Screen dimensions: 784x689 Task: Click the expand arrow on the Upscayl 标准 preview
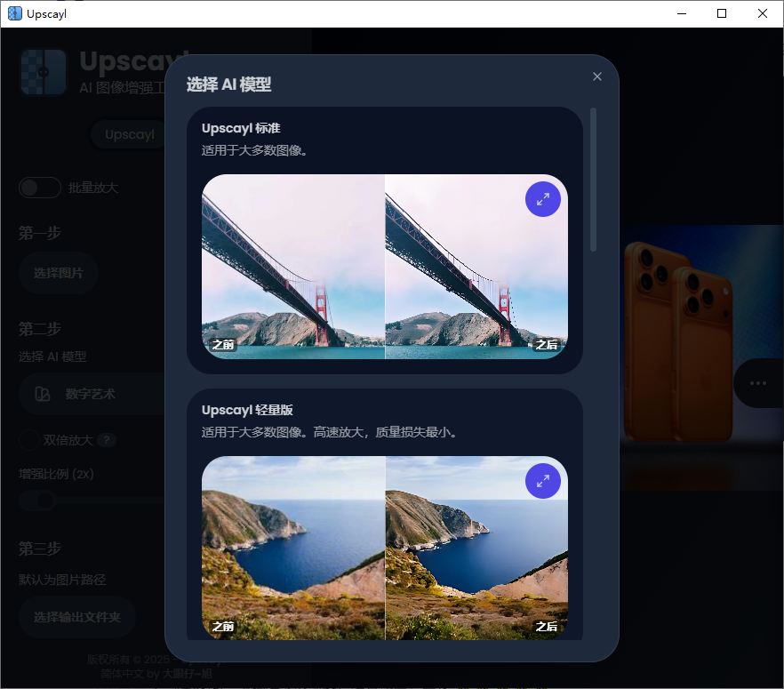tap(543, 199)
